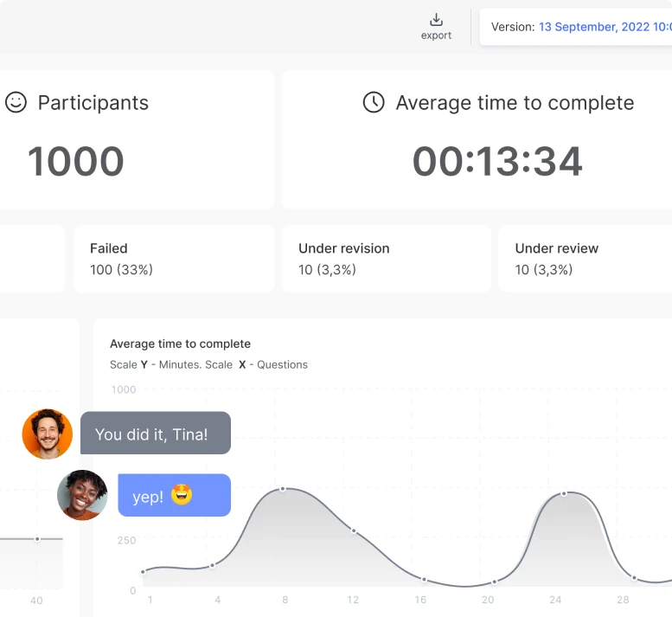Click the export download icon
The height and width of the screenshot is (617, 672).
(x=436, y=20)
